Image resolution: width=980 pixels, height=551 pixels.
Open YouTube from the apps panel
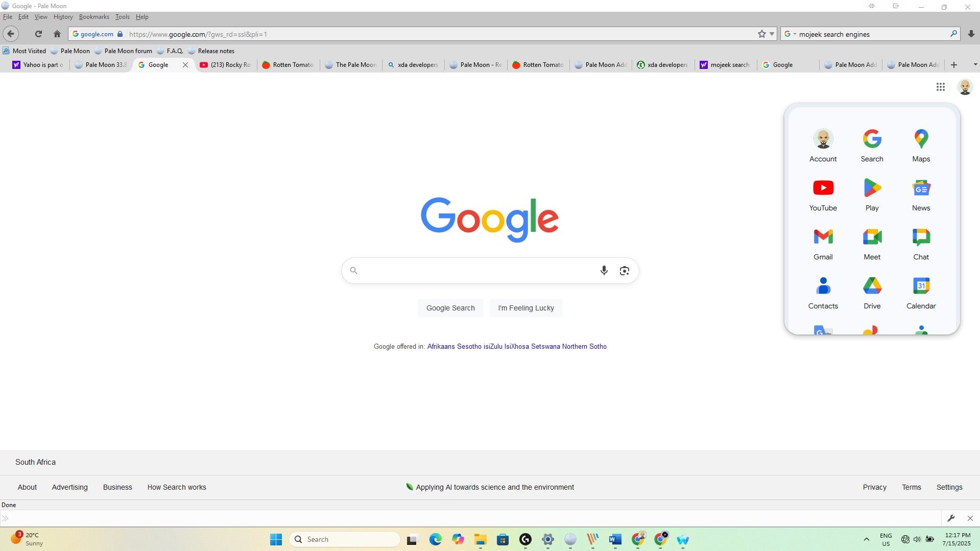[823, 195]
